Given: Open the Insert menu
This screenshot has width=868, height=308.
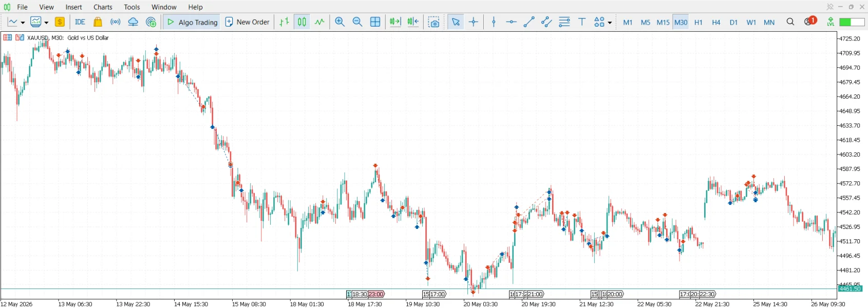Looking at the screenshot, I should (73, 7).
